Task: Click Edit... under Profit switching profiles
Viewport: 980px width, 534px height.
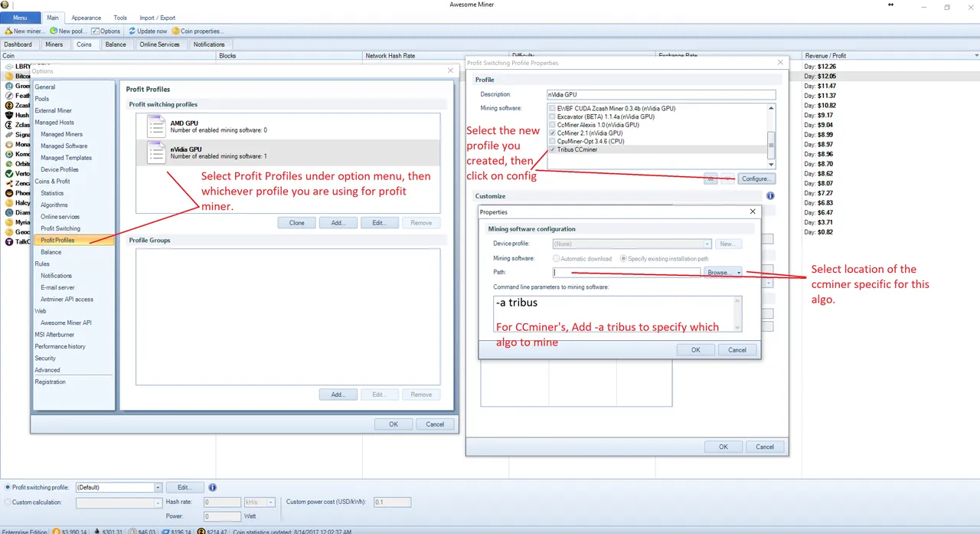Action: [379, 223]
